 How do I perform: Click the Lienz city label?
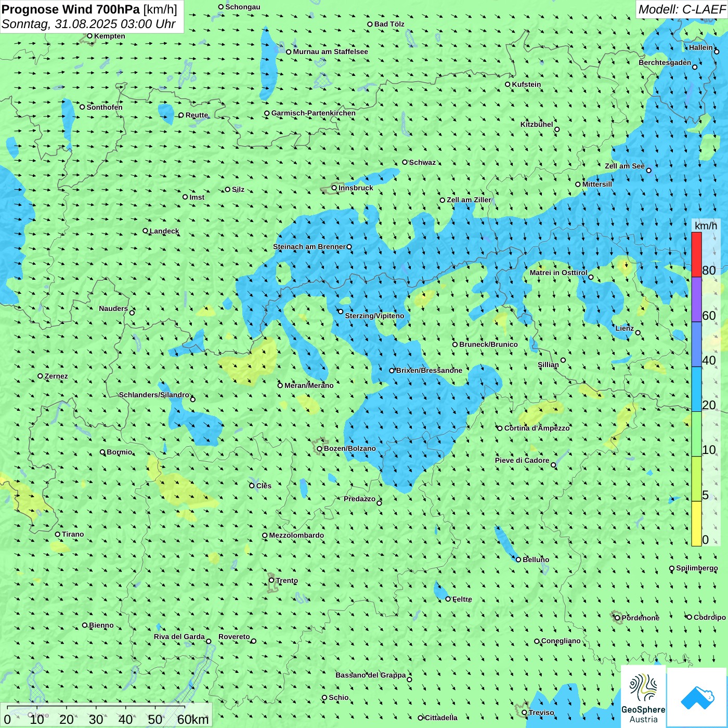pos(625,328)
